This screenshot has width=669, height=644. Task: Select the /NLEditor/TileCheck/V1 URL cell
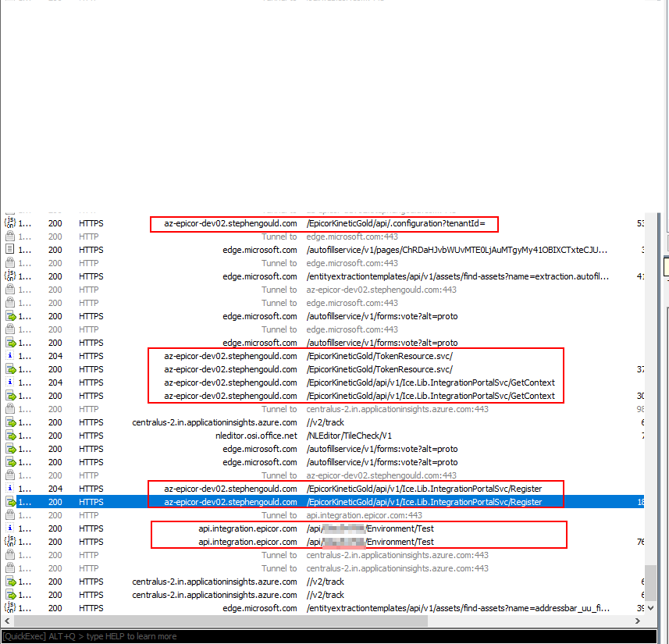pos(349,436)
